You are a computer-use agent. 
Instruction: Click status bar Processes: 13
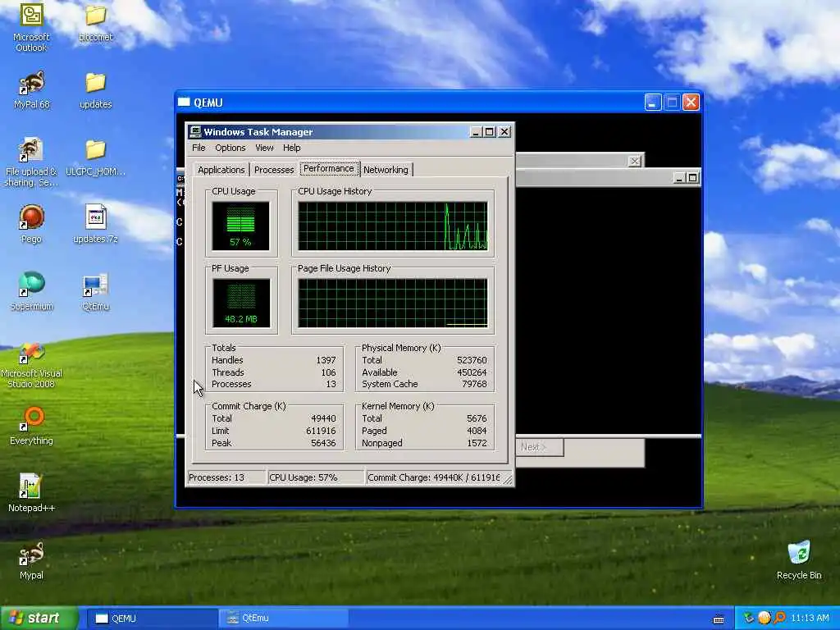pyautogui.click(x=226, y=477)
